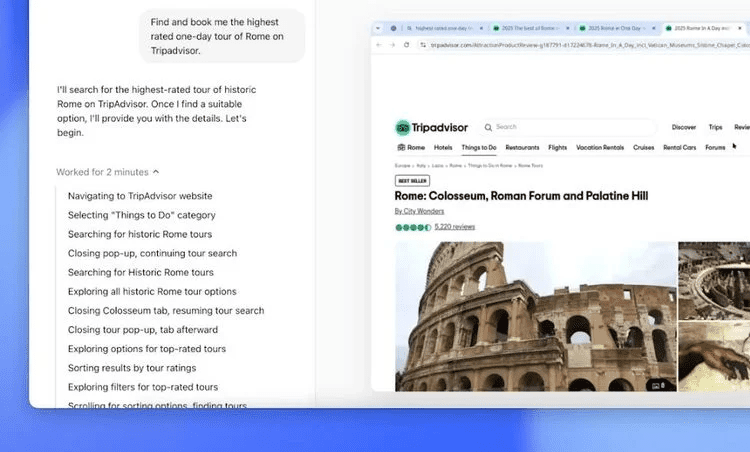Click the browser forward arrow
The image size is (750, 452).
pyautogui.click(x=393, y=45)
